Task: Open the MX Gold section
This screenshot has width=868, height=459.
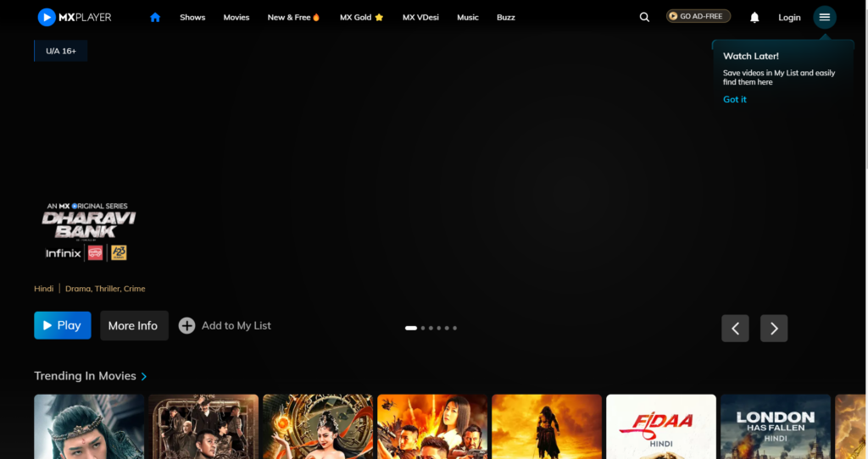Action: pyautogui.click(x=361, y=17)
